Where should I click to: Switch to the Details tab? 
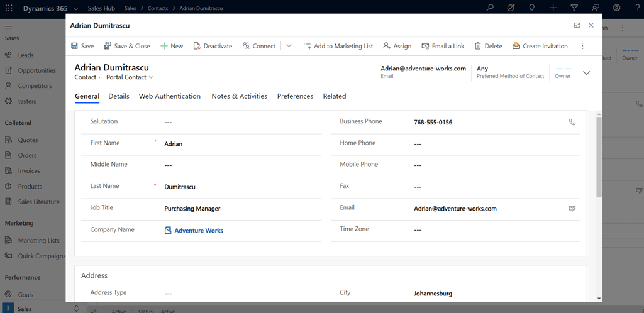coord(119,96)
